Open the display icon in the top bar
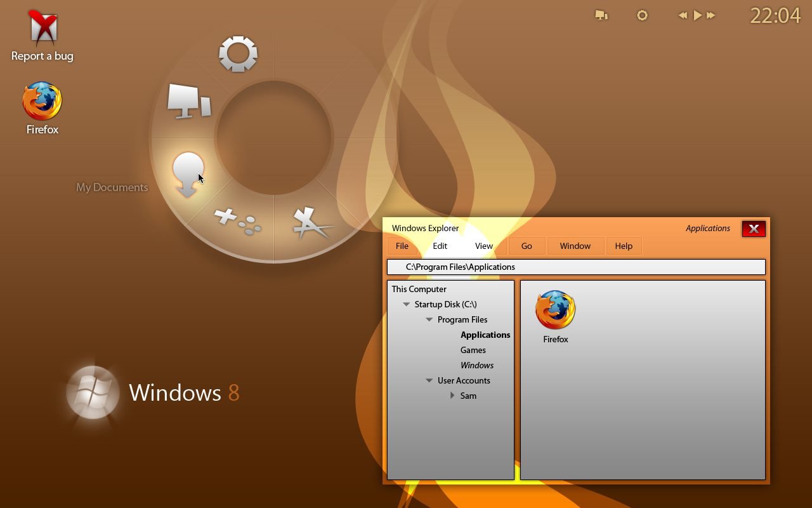 601,15
